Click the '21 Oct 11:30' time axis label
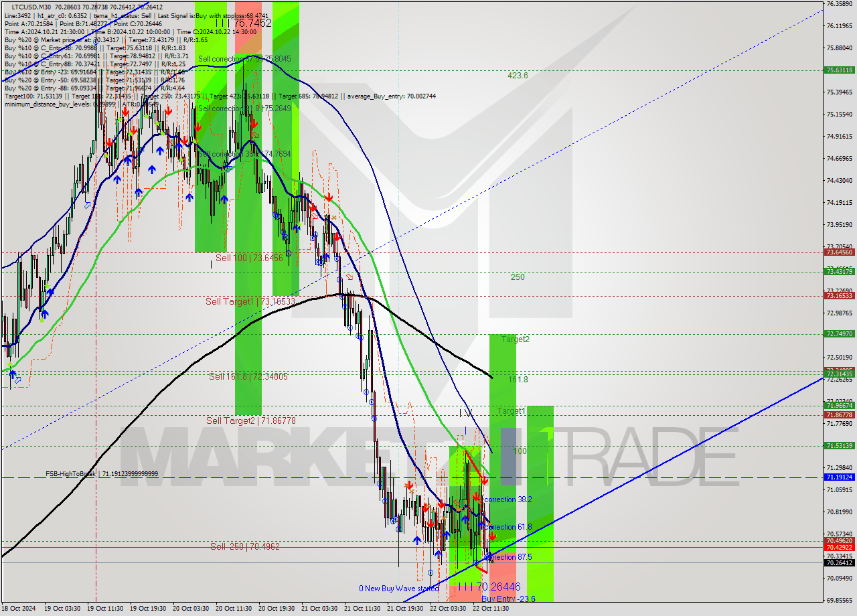The width and height of the screenshot is (857, 616). point(362,609)
